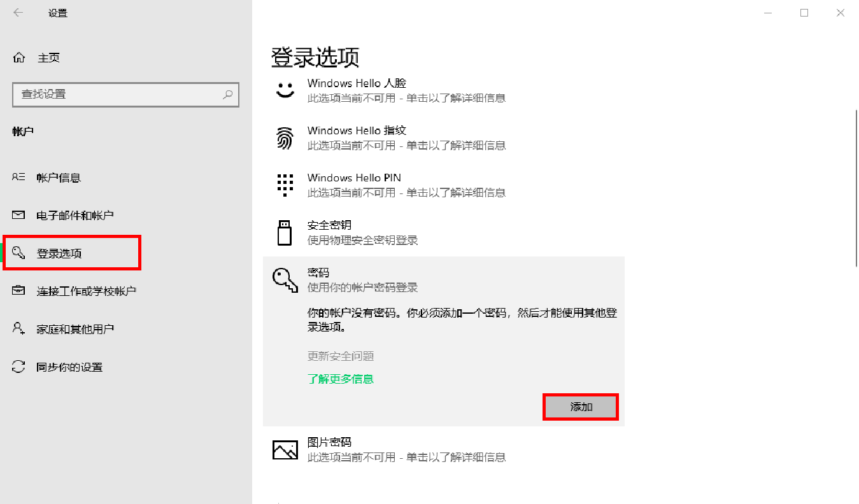Viewport: 859px width, 504px height.
Task: Collapse the expanded 密码 section
Action: pos(382,279)
